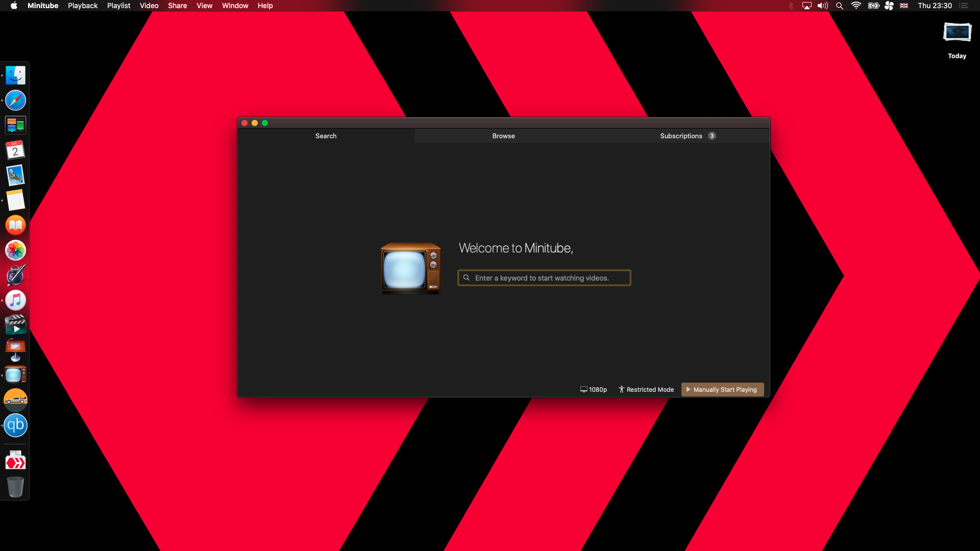The height and width of the screenshot is (551, 980).
Task: Open the volume control in menu bar
Action: click(823, 6)
